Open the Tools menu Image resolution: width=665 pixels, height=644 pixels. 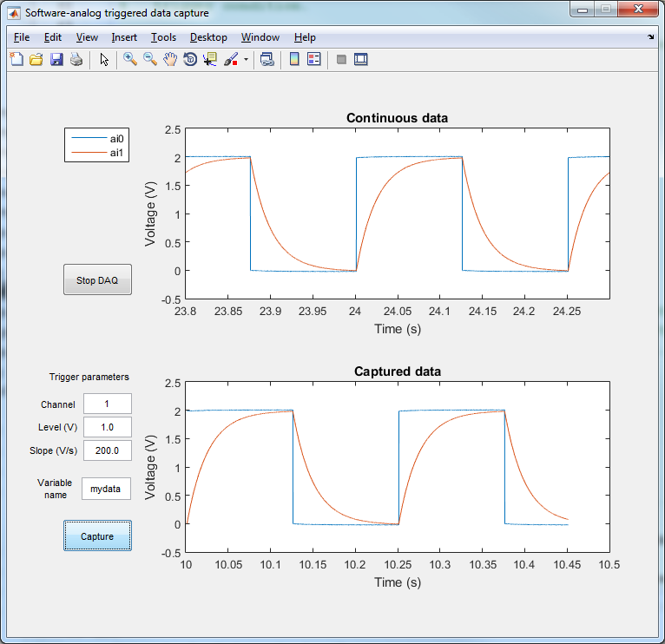(163, 37)
